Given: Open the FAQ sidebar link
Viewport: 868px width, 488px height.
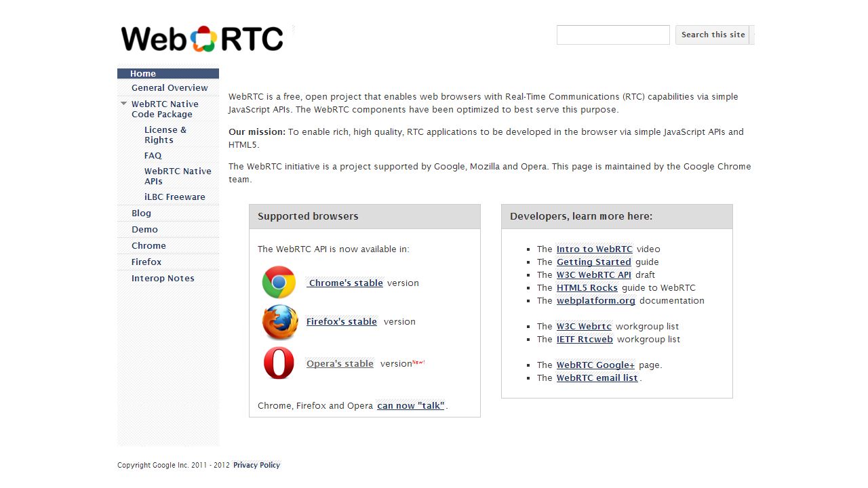Looking at the screenshot, I should pyautogui.click(x=153, y=156).
